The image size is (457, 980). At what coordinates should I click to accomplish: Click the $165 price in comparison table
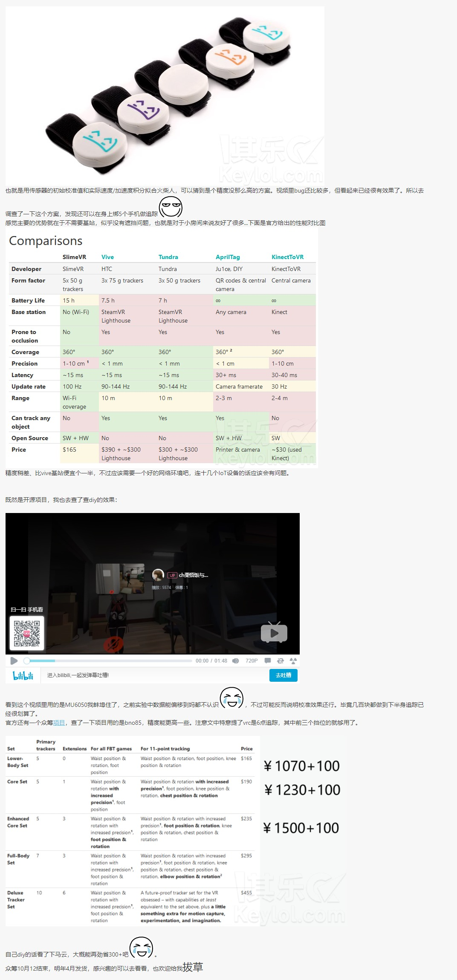pos(69,450)
